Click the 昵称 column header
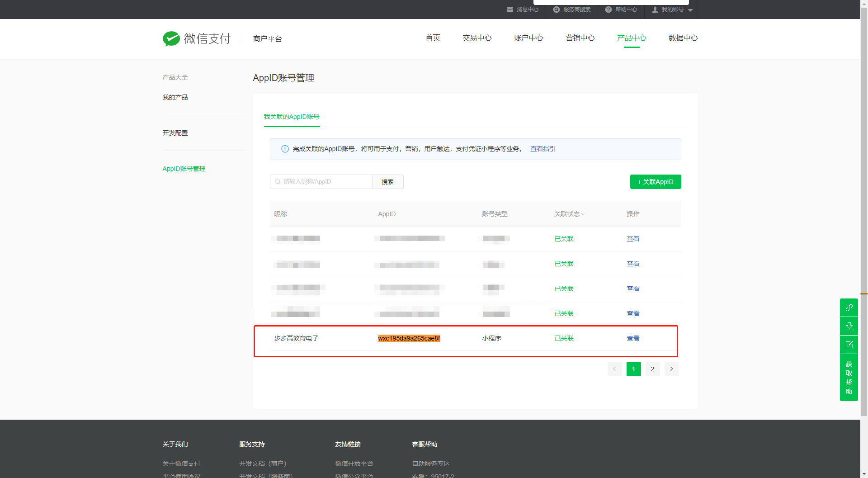Image resolution: width=868 pixels, height=478 pixels. click(x=280, y=214)
